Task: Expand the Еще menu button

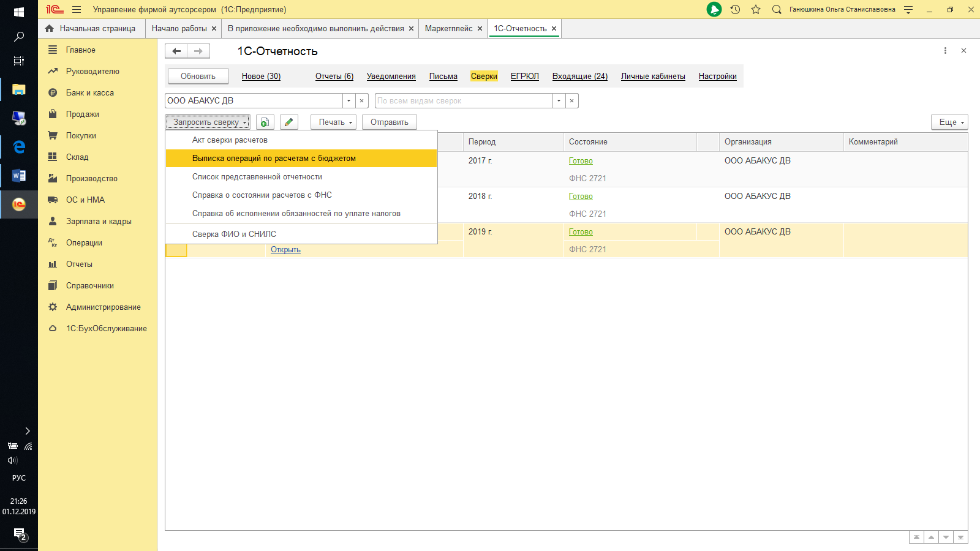Action: coord(949,122)
